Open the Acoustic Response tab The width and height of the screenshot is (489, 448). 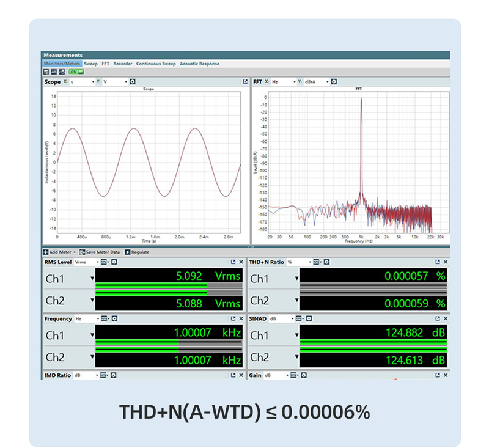point(199,64)
